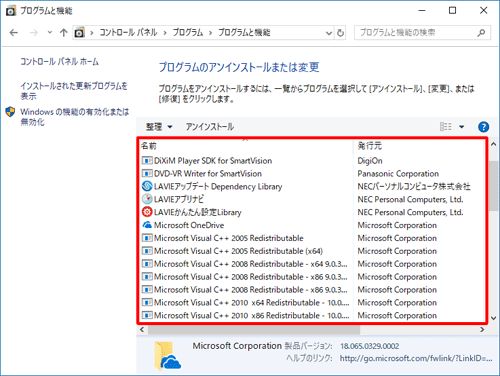
Task: Click the help link URL in details pane
Action: click(x=416, y=358)
